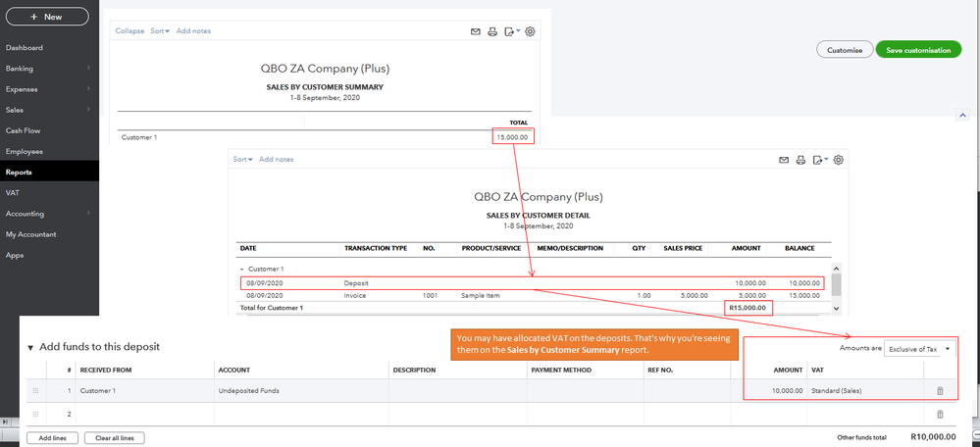Click the R15,000.00 customer total
The image size is (980, 447).
click(x=748, y=308)
